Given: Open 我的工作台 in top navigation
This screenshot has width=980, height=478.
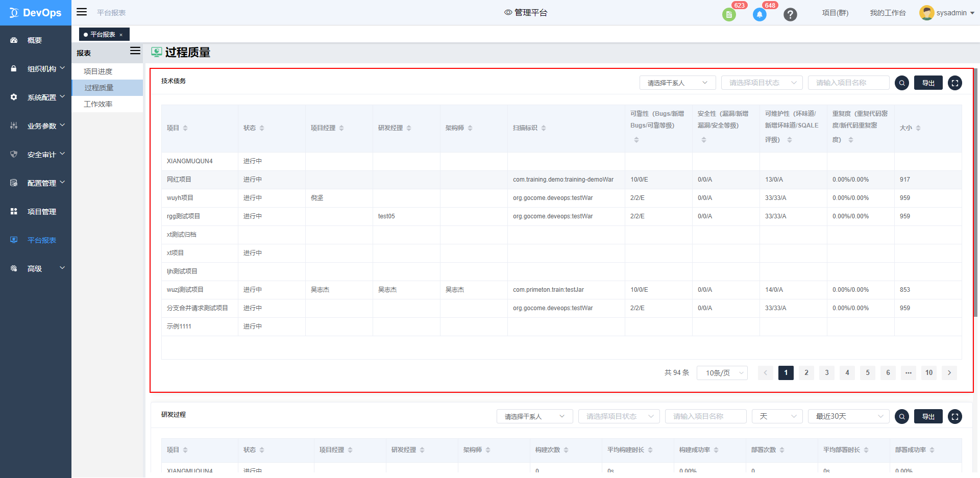Looking at the screenshot, I should [x=888, y=13].
